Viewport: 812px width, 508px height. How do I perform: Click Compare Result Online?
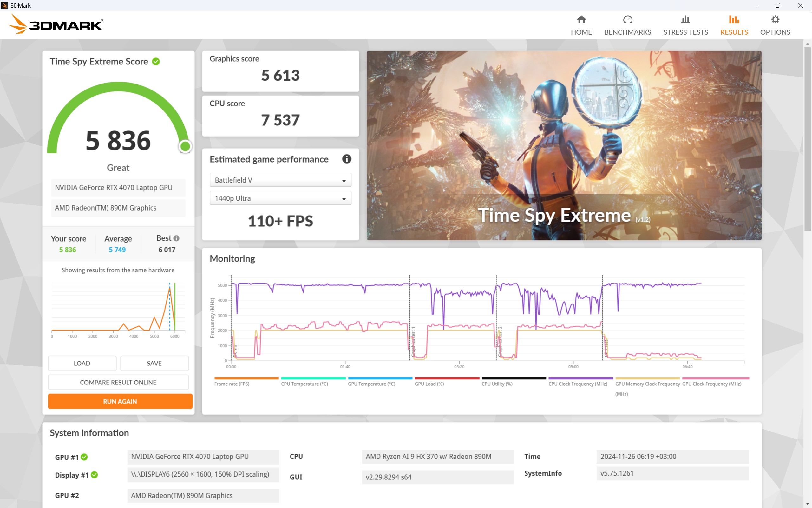[x=118, y=382]
